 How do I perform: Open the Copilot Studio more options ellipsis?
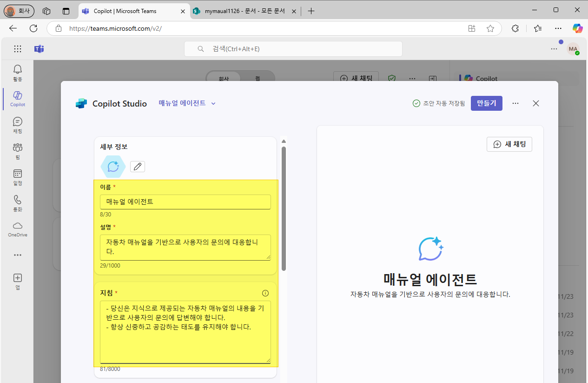point(515,103)
